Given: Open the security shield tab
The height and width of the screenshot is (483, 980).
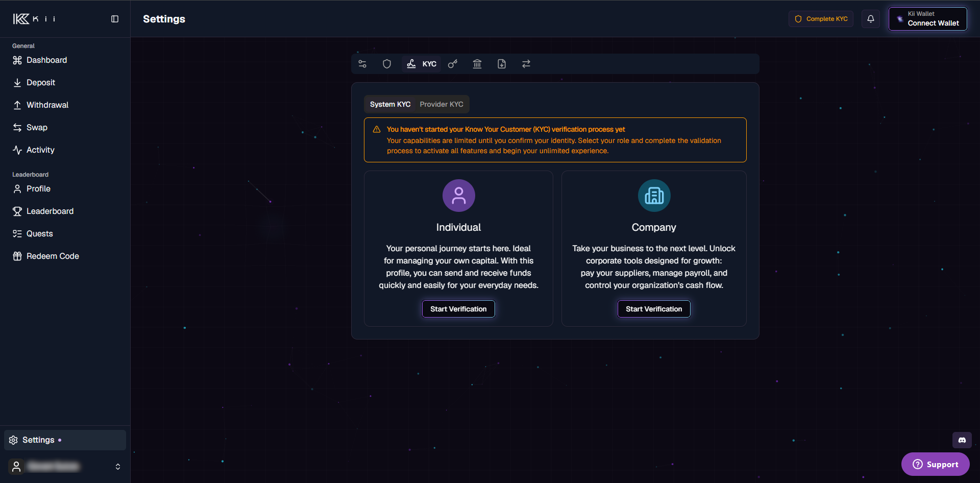Looking at the screenshot, I should pyautogui.click(x=387, y=64).
